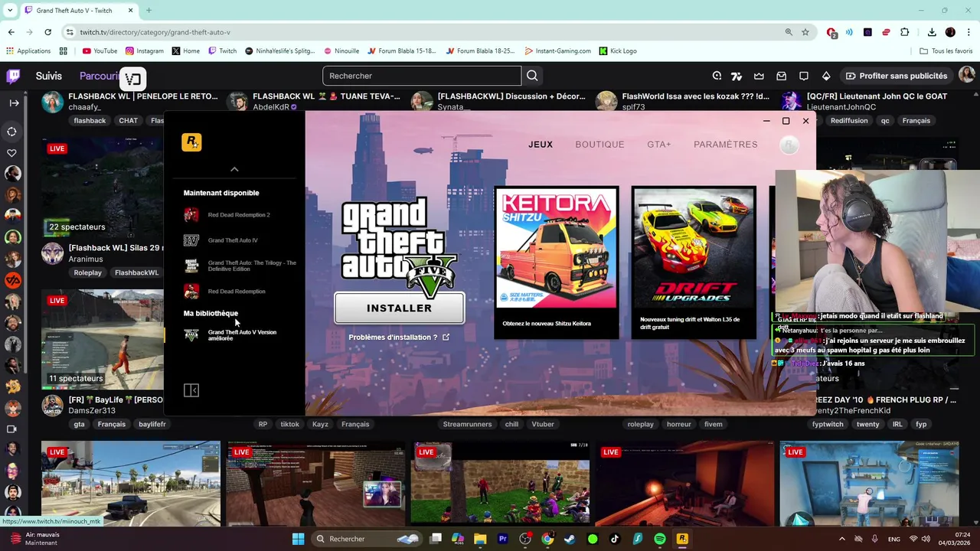
Task: Click the Rockstar Games logo in launcher sidebar
Action: pyautogui.click(x=191, y=142)
